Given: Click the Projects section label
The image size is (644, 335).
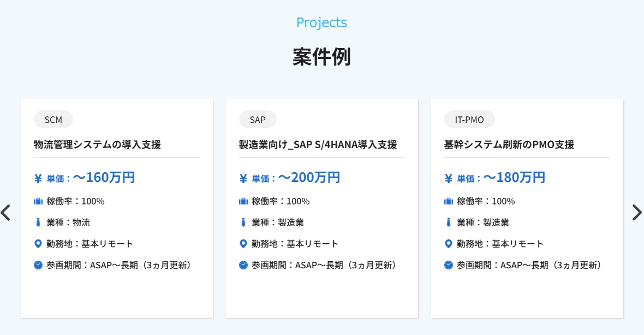Looking at the screenshot, I should 321,23.
